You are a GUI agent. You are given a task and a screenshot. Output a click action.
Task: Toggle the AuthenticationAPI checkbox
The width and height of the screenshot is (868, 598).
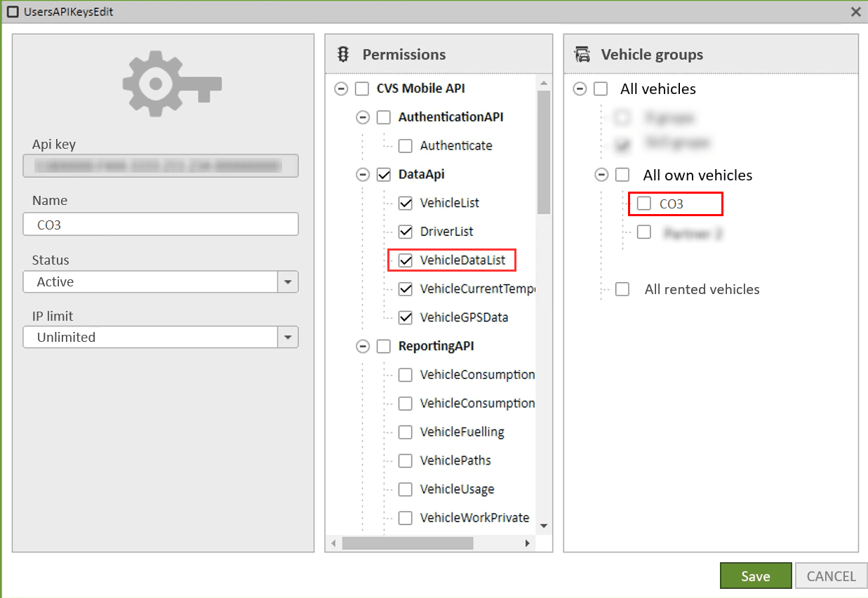coord(384,117)
